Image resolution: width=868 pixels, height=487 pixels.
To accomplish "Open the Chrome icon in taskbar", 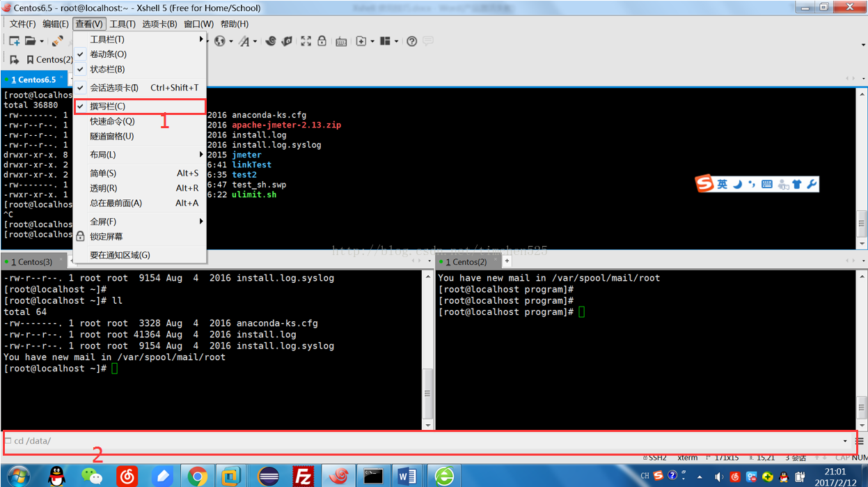I will 198,477.
